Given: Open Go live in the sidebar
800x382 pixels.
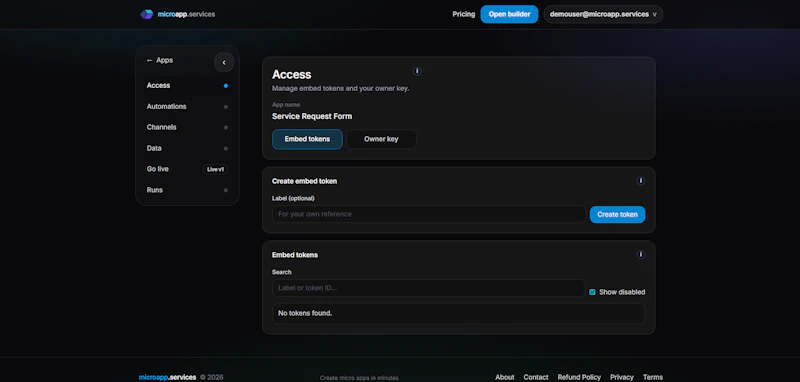Looking at the screenshot, I should click(187, 169).
